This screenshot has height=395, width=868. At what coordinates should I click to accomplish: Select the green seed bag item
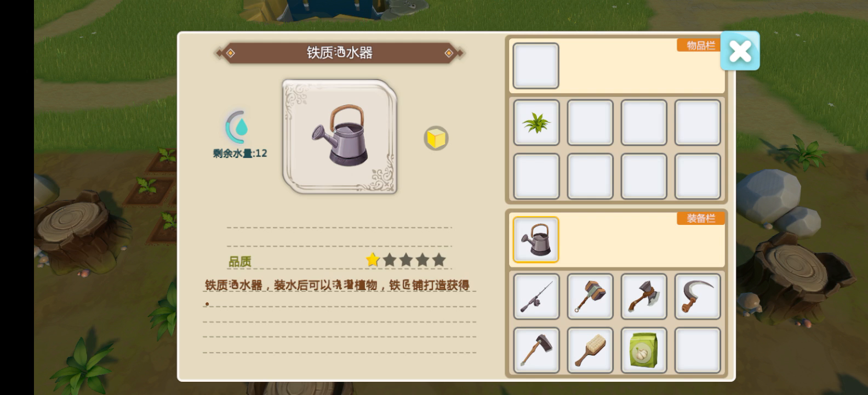[643, 350]
